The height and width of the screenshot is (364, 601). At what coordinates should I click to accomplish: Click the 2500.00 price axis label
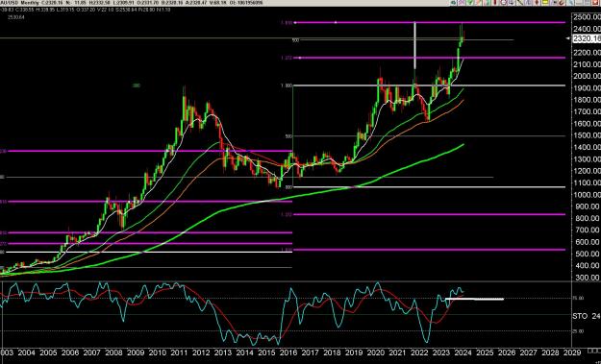[587, 17]
